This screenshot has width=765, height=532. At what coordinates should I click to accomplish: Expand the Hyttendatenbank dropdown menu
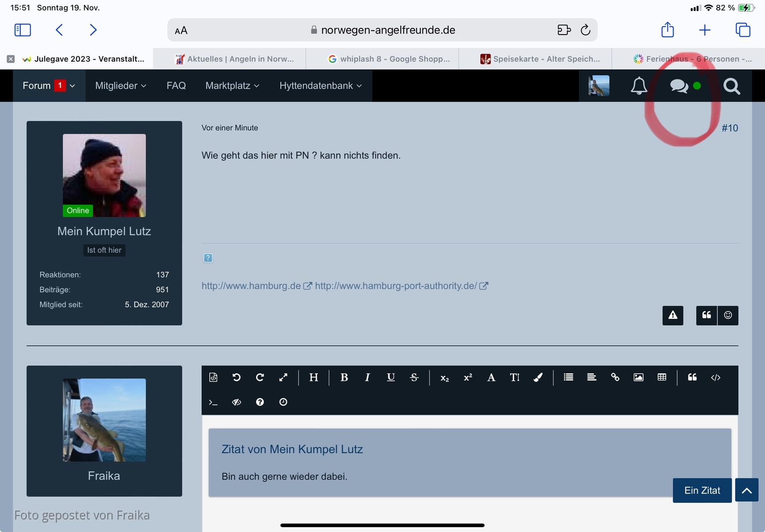click(320, 86)
